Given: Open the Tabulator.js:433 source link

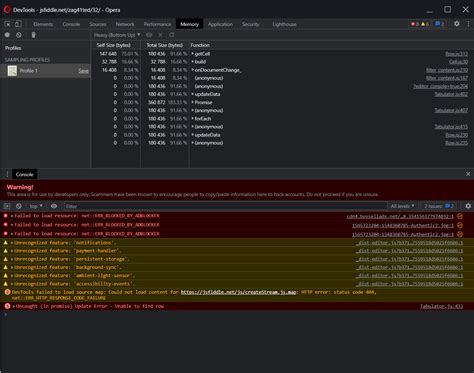Looking at the screenshot, I should point(441,306).
